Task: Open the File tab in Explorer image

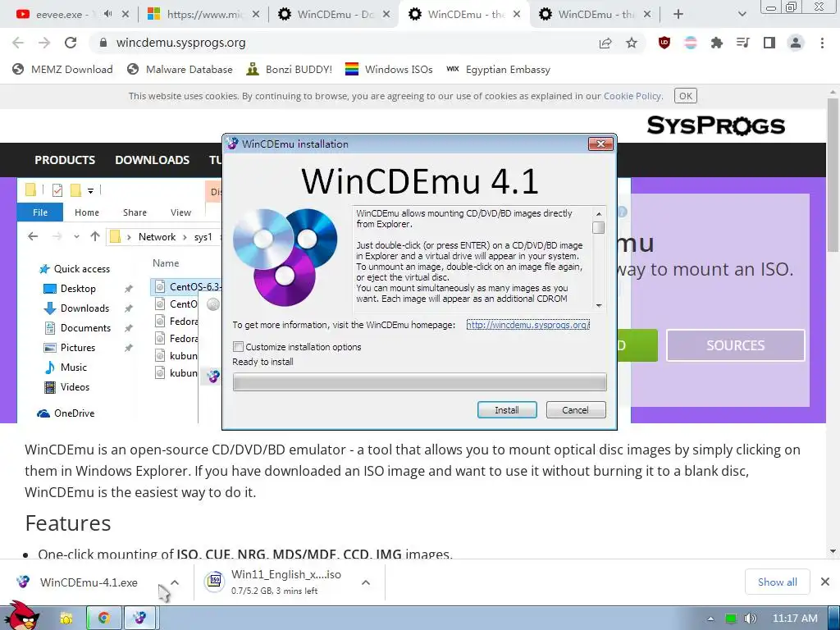Action: [x=40, y=212]
